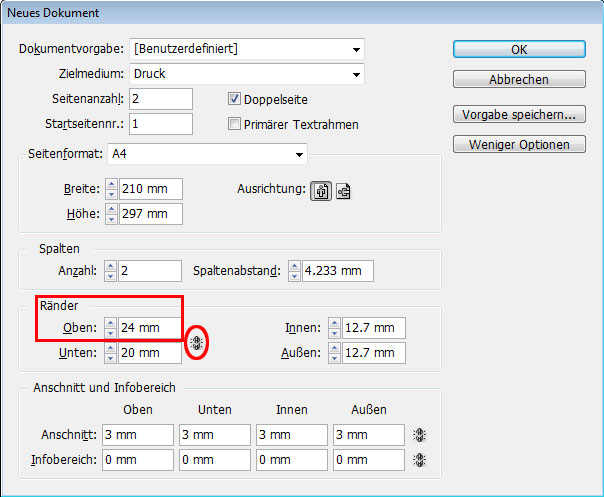The image size is (604, 497).
Task: Select portrait orientation icon
Action: point(323,192)
